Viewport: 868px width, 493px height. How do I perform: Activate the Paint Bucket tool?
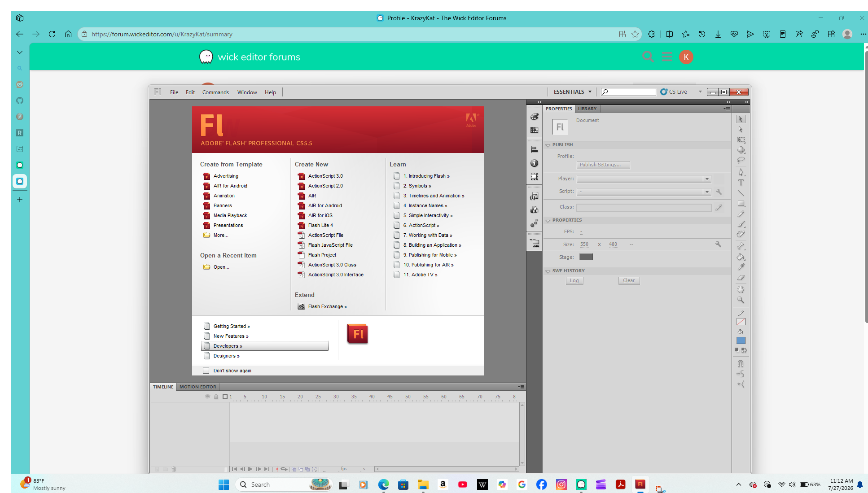pos(741,257)
